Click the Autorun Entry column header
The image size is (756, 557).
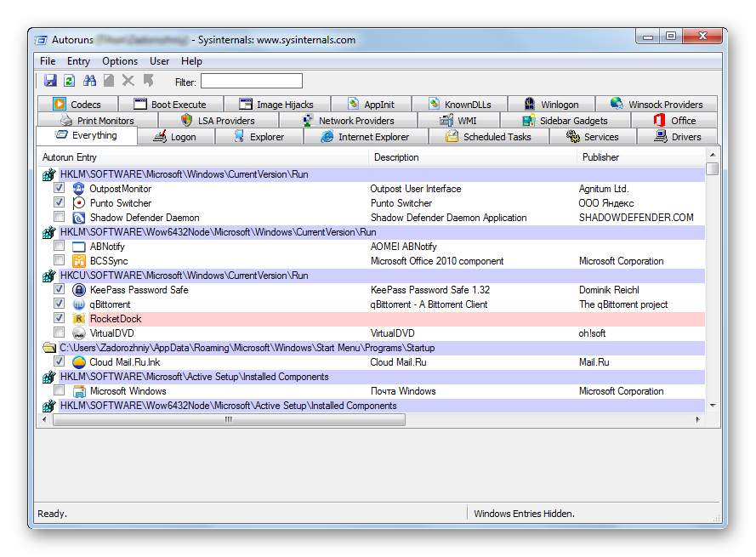[203, 157]
